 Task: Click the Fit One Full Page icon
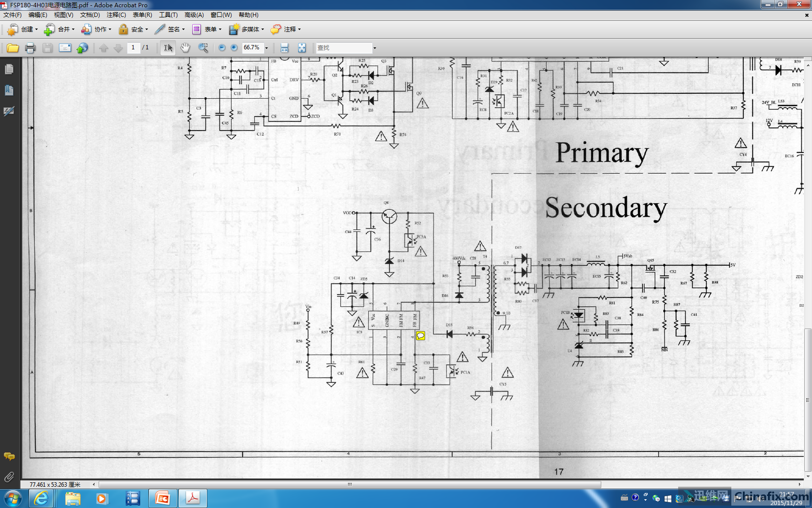point(302,48)
